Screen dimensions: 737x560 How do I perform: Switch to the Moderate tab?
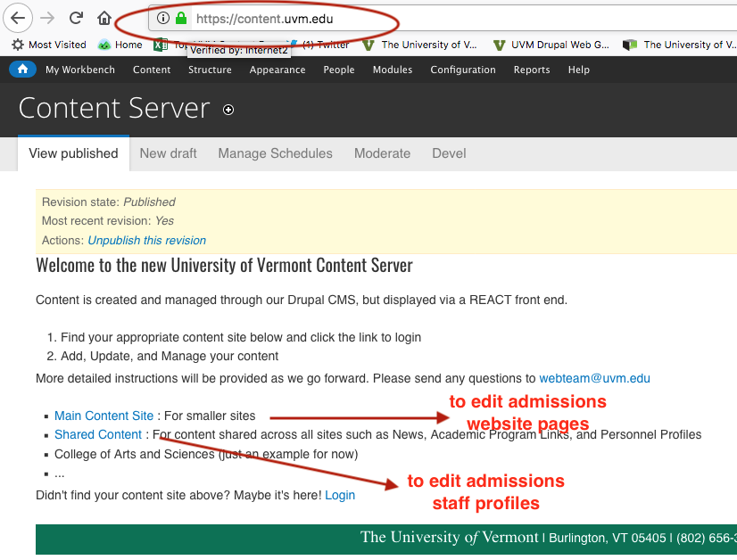point(382,153)
